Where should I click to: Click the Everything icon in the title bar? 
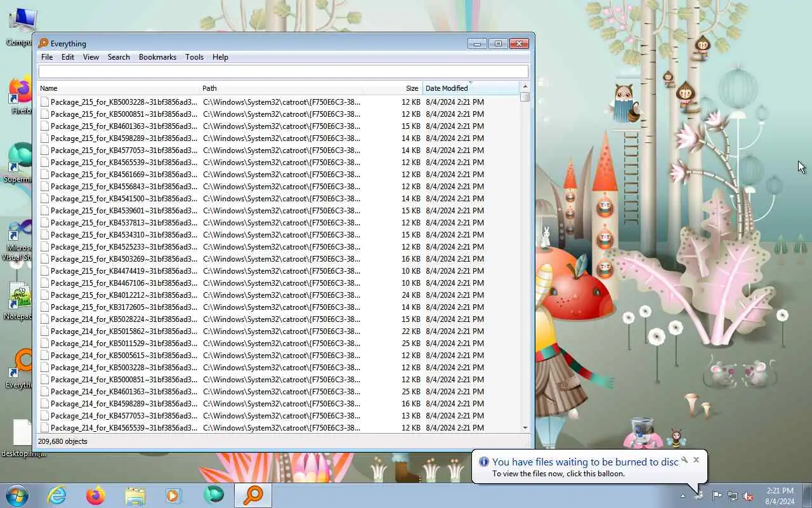(43, 43)
